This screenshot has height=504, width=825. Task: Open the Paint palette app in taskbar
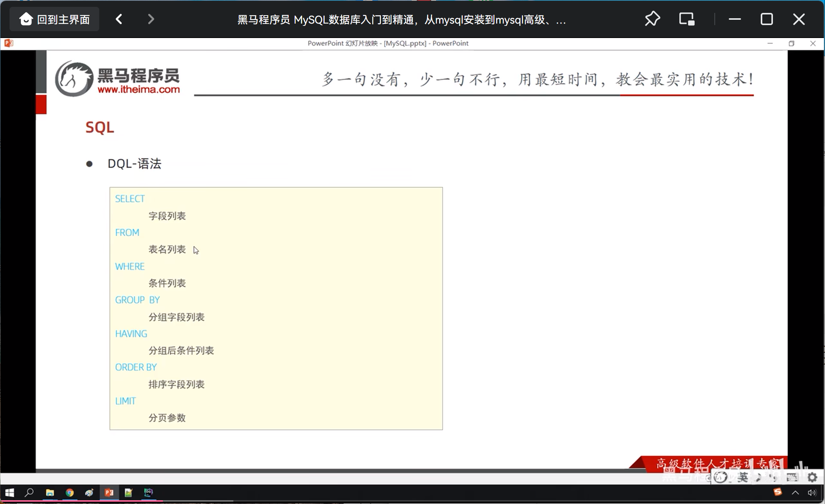click(89, 493)
